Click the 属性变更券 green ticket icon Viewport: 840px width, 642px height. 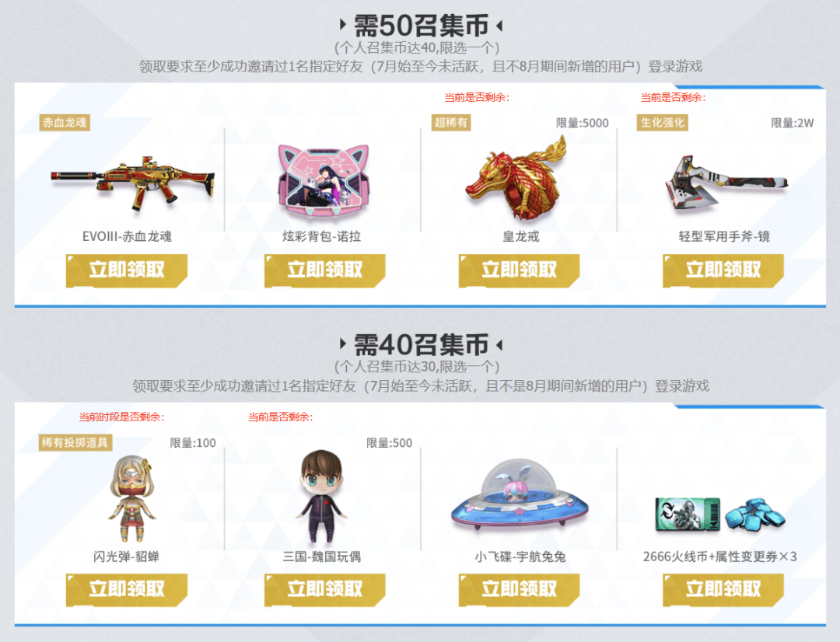[688, 515]
